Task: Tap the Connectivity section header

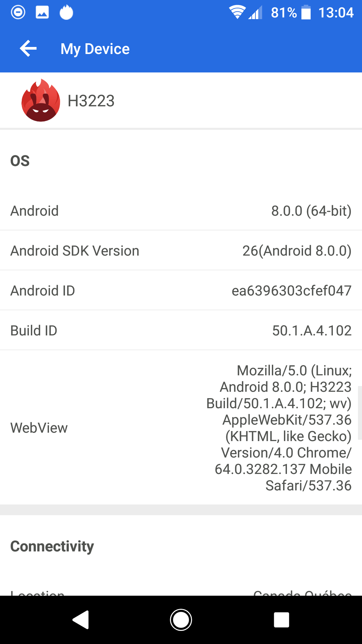Action: point(52,546)
